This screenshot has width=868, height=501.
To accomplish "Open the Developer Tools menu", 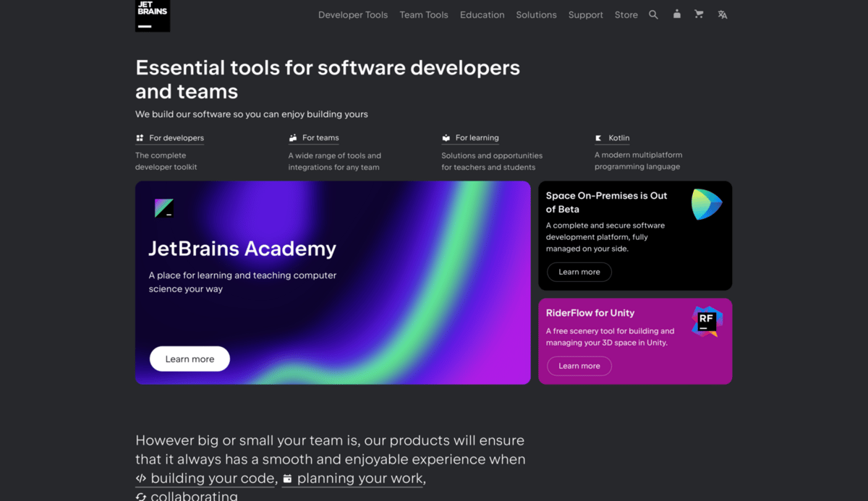I will coord(353,14).
